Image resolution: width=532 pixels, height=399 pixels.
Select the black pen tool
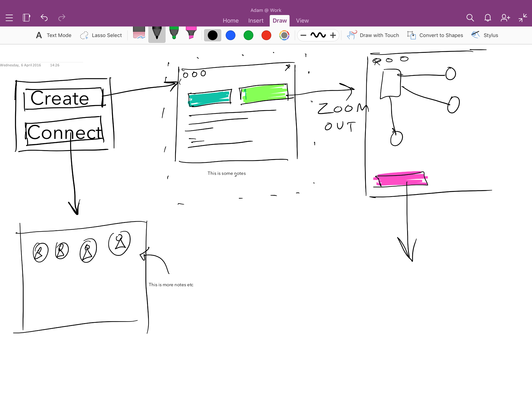pos(157,34)
